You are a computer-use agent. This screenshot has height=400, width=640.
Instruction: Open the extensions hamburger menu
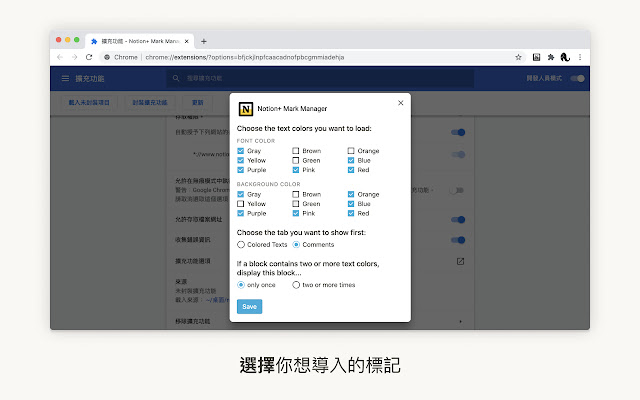[66, 78]
